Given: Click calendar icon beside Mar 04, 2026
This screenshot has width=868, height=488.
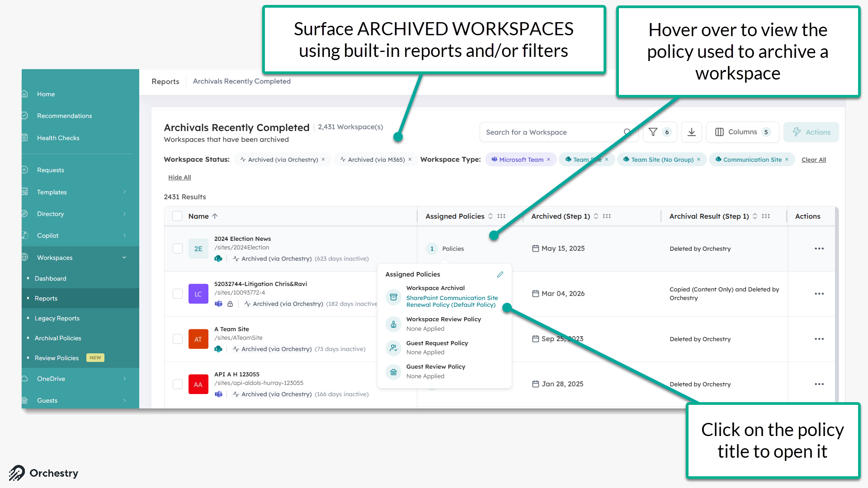Looking at the screenshot, I should click(535, 294).
